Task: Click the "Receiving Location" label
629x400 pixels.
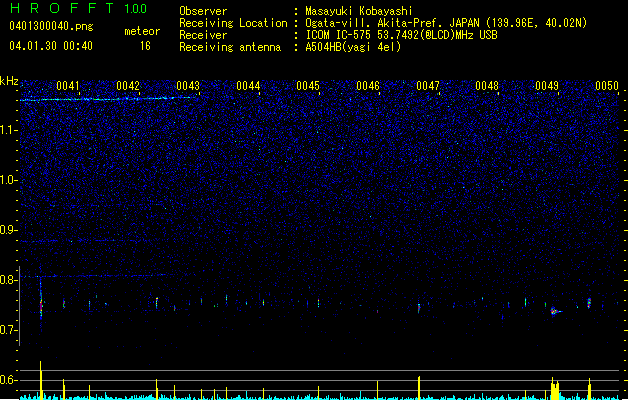Action: [233, 23]
